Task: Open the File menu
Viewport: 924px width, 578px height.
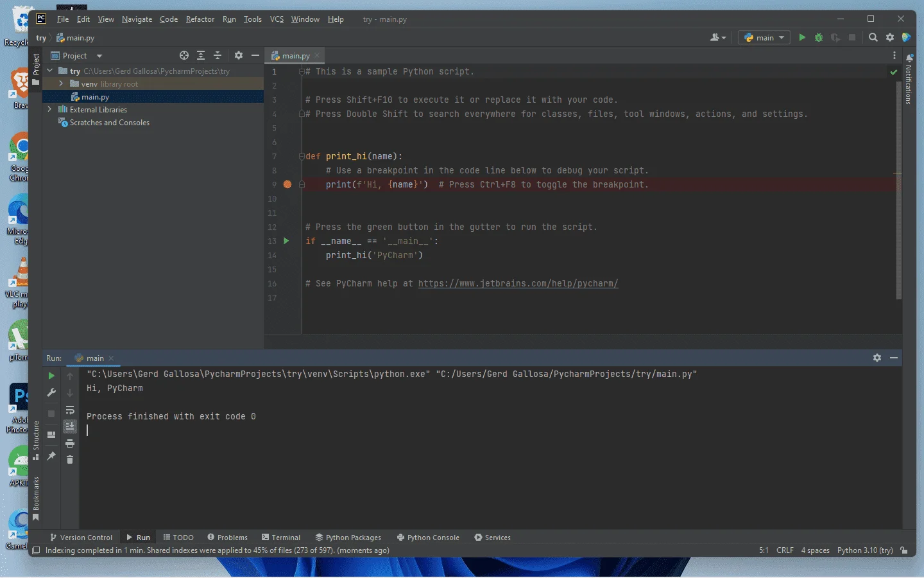Action: pyautogui.click(x=63, y=19)
